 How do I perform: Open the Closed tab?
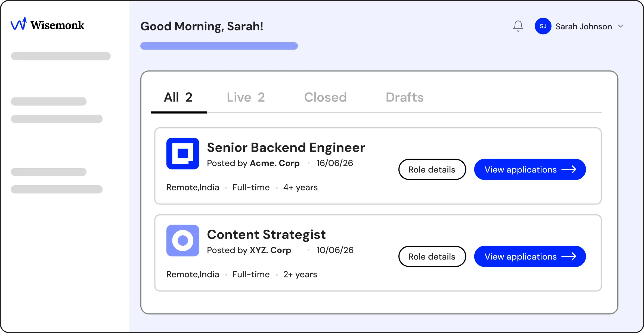325,97
